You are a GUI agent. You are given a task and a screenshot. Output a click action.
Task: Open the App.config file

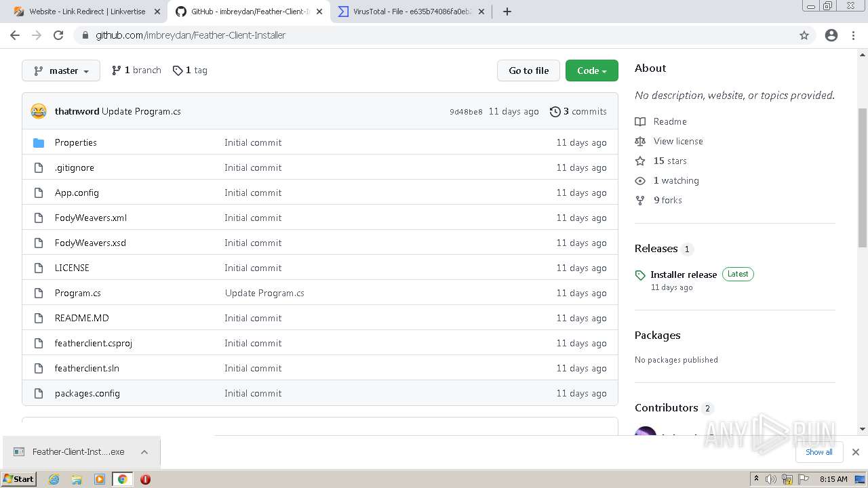click(77, 192)
